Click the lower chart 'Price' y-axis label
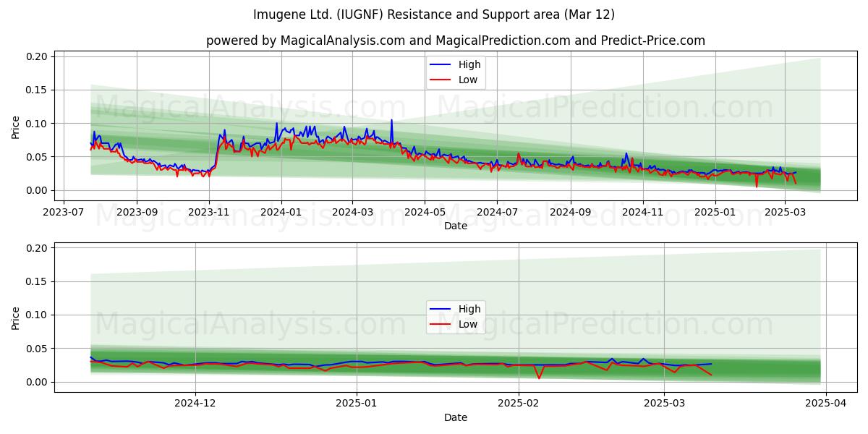The width and height of the screenshot is (868, 434). (16, 318)
